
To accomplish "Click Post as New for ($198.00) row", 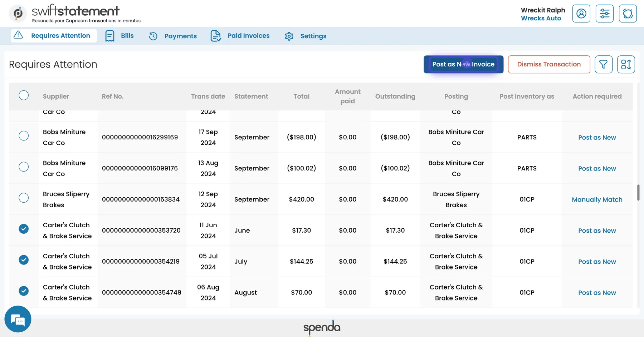I will click(x=597, y=138).
